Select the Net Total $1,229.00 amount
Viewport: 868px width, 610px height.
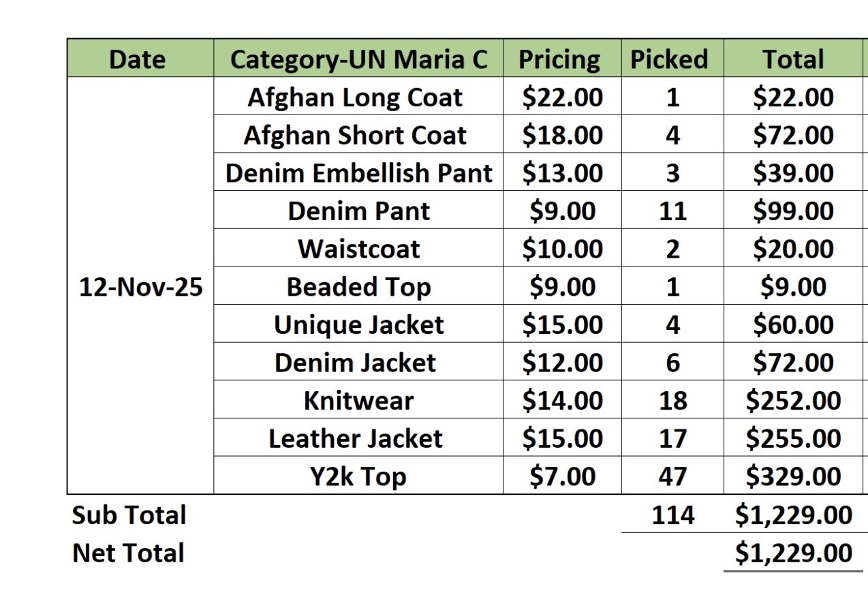pyautogui.click(x=793, y=553)
